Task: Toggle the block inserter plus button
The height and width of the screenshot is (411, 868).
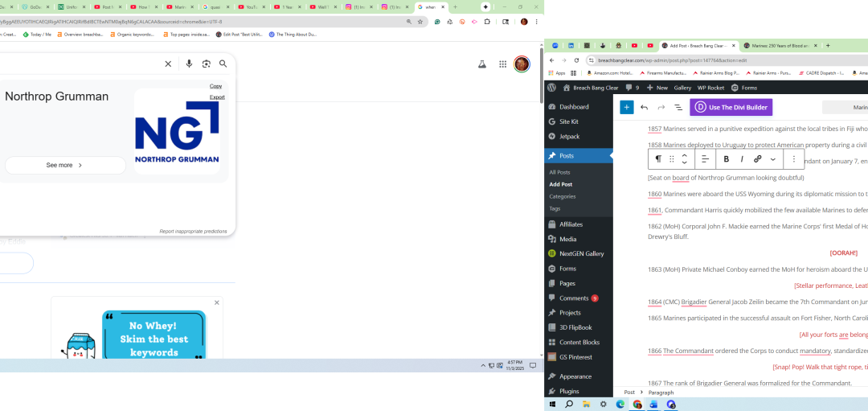Action: click(627, 108)
